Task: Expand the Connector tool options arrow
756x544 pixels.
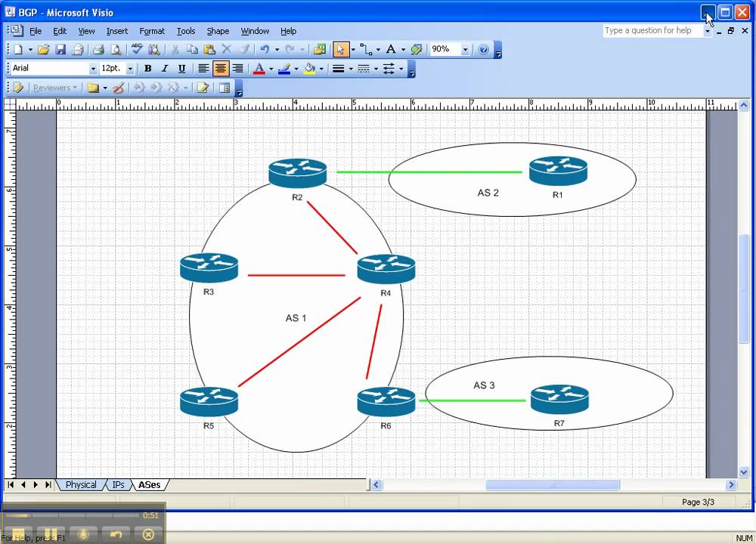Action: tap(378, 49)
